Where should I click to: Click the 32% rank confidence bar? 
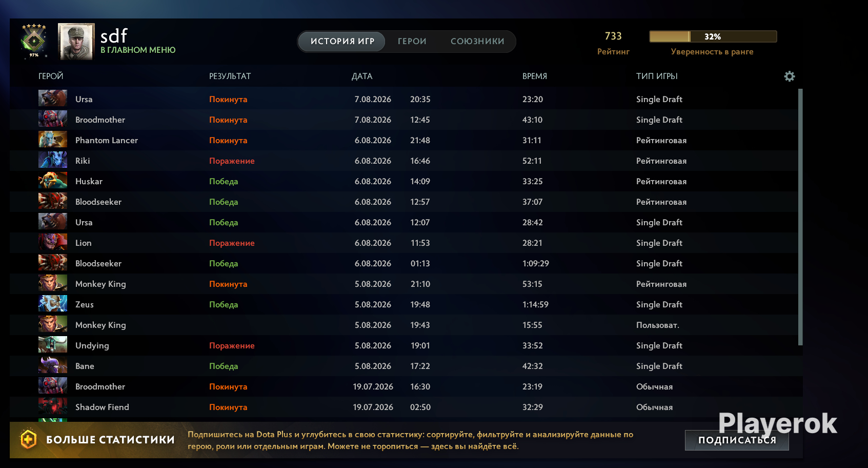click(713, 36)
